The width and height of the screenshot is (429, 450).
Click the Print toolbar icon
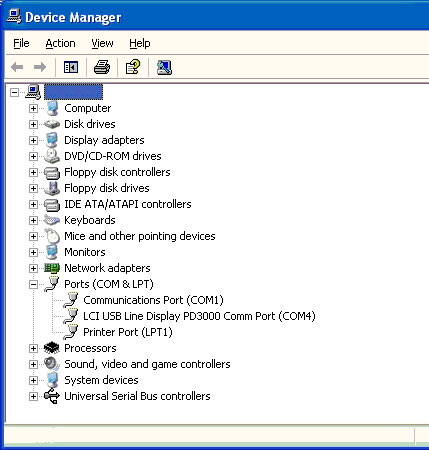(102, 67)
